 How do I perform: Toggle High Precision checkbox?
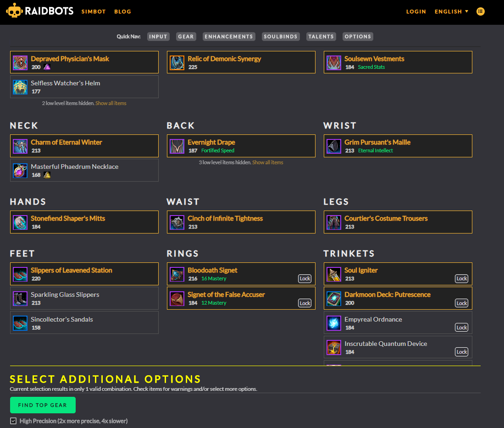click(x=13, y=421)
